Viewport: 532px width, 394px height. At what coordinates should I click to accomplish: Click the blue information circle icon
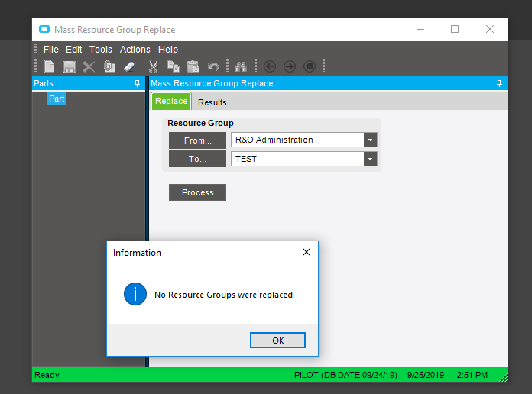point(135,294)
